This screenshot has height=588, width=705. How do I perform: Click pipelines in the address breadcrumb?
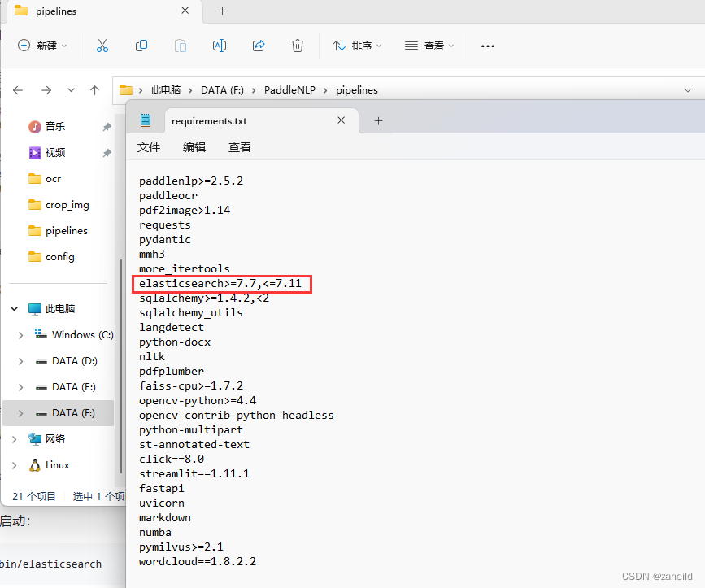point(357,90)
